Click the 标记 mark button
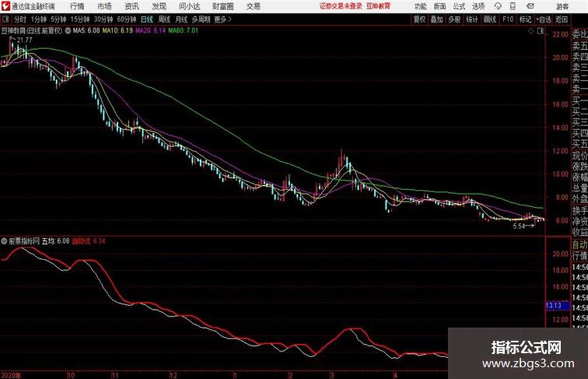Image resolution: width=588 pixels, height=379 pixels. (525, 19)
